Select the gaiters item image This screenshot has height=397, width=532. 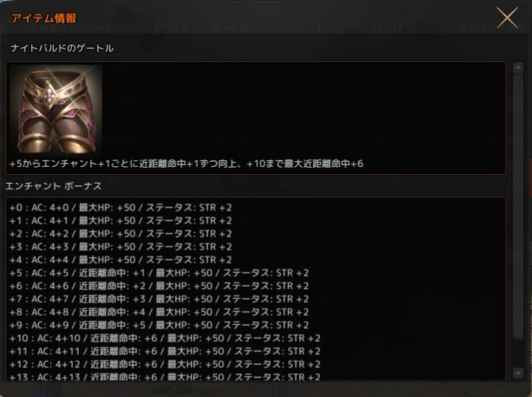[56, 110]
